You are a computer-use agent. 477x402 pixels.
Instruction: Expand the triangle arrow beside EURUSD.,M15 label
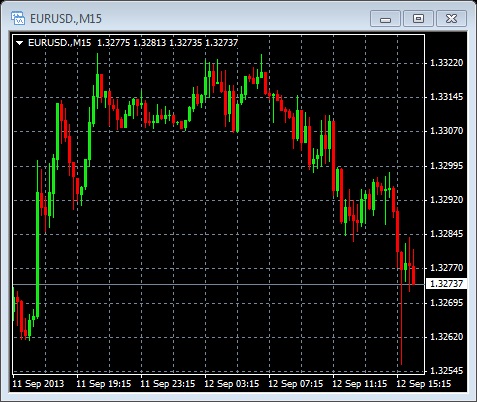point(20,43)
